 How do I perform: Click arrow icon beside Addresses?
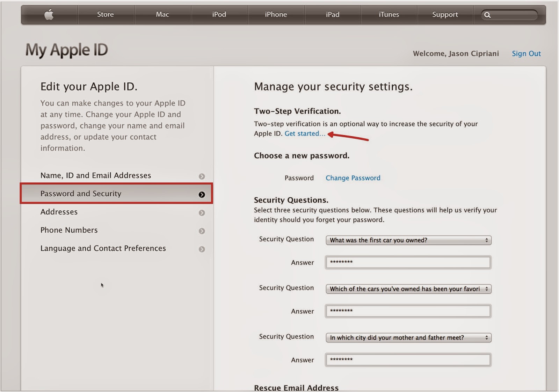coord(202,213)
